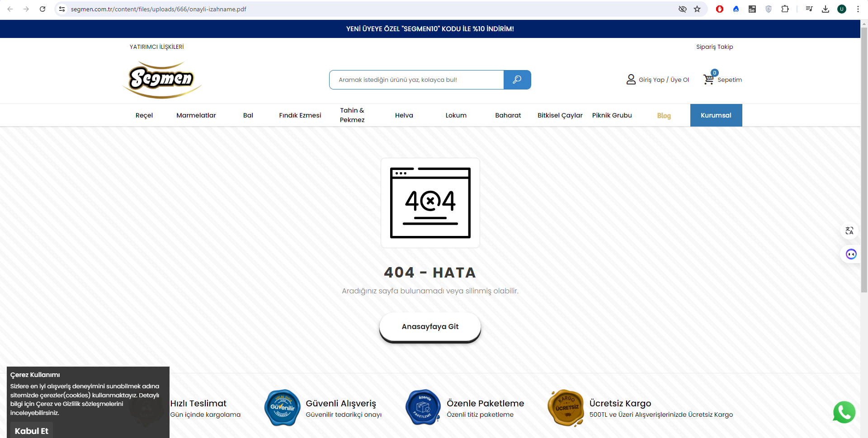Open site information icon in address bar
This screenshot has width=868, height=438.
click(62, 9)
